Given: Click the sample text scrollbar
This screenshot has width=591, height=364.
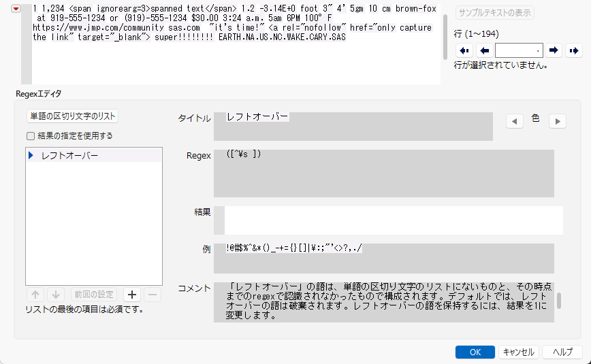Looking at the screenshot, I should [x=445, y=37].
